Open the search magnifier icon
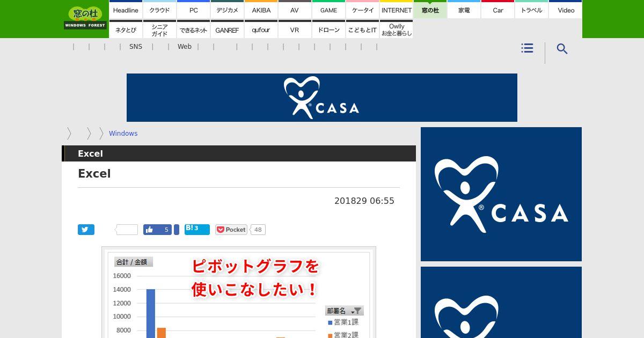Viewport: 644px width, 338px height. point(562,49)
